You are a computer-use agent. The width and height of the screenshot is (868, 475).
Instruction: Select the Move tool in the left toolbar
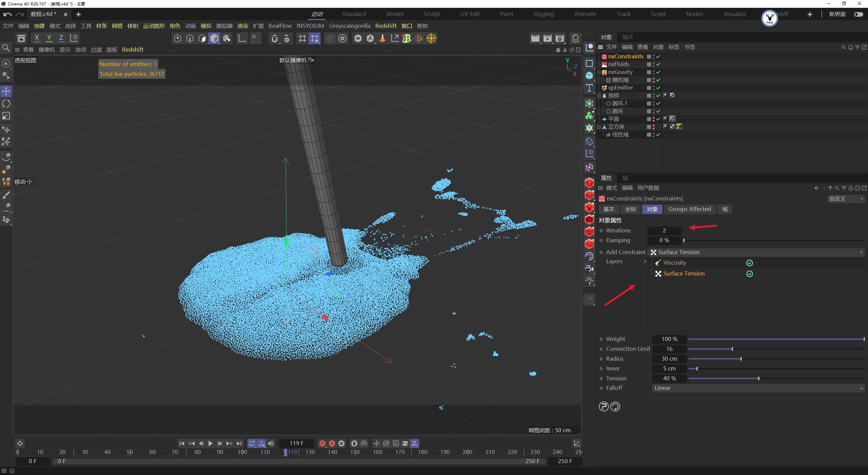pos(6,91)
